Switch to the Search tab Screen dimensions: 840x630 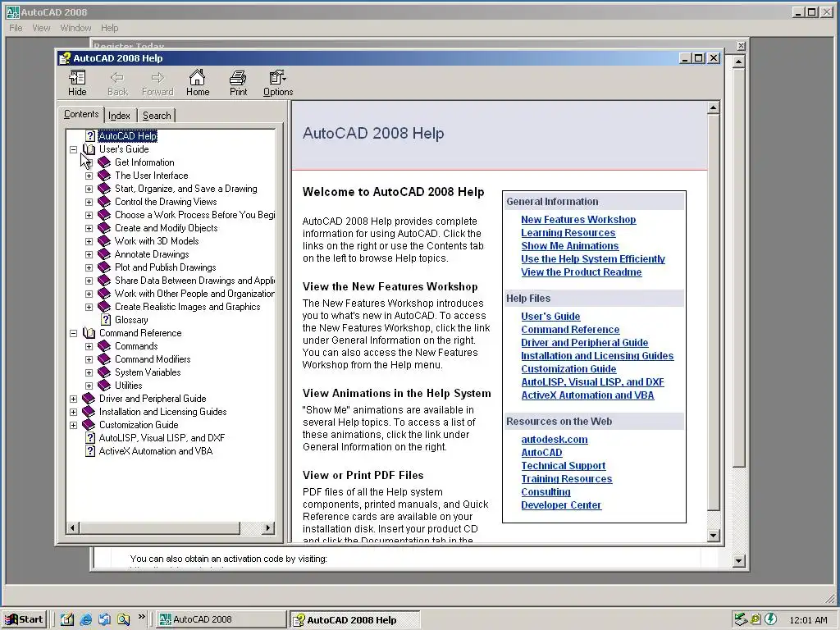point(157,116)
